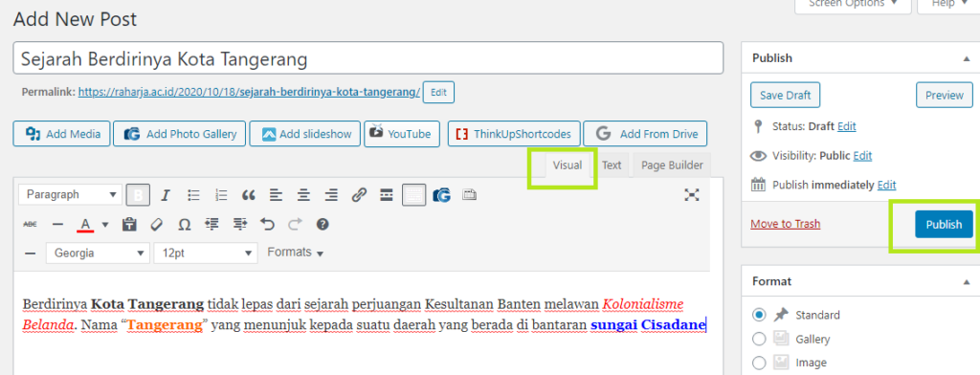Insert a horizontal line from second toolbar row
The image size is (980, 375).
(57, 224)
